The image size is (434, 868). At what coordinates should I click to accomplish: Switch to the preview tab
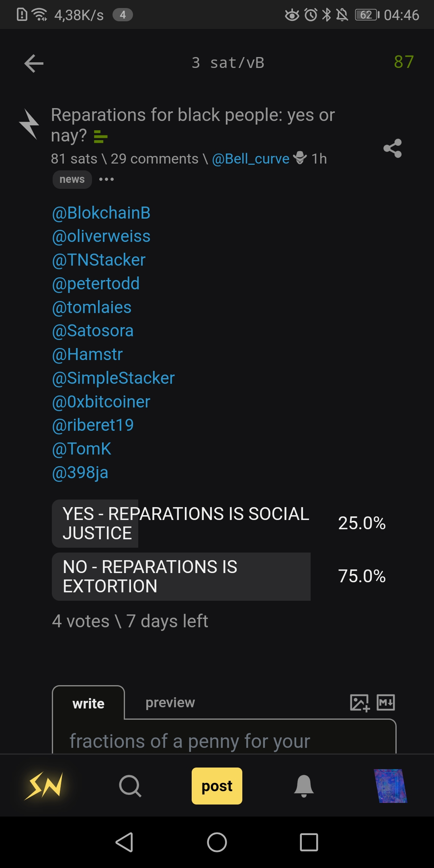[170, 702]
